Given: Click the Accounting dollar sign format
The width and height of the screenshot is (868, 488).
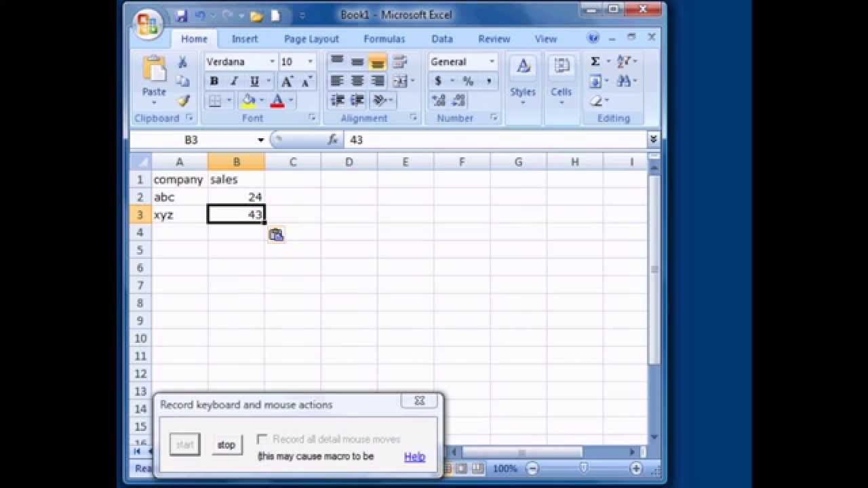Looking at the screenshot, I should pyautogui.click(x=438, y=81).
